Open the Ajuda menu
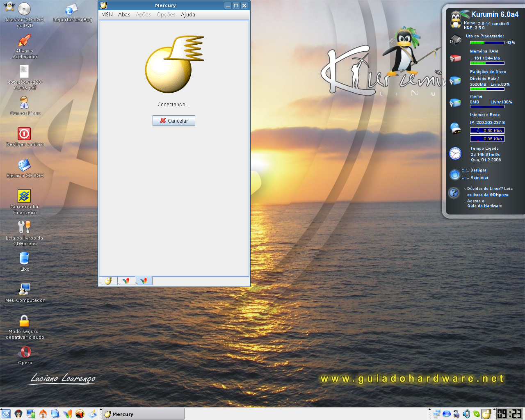Viewport: 525px width, 420px height. point(188,14)
